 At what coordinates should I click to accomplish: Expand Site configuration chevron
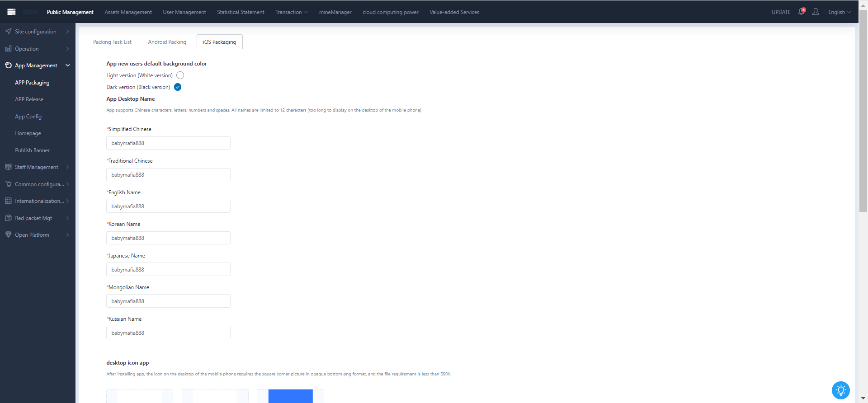click(68, 31)
